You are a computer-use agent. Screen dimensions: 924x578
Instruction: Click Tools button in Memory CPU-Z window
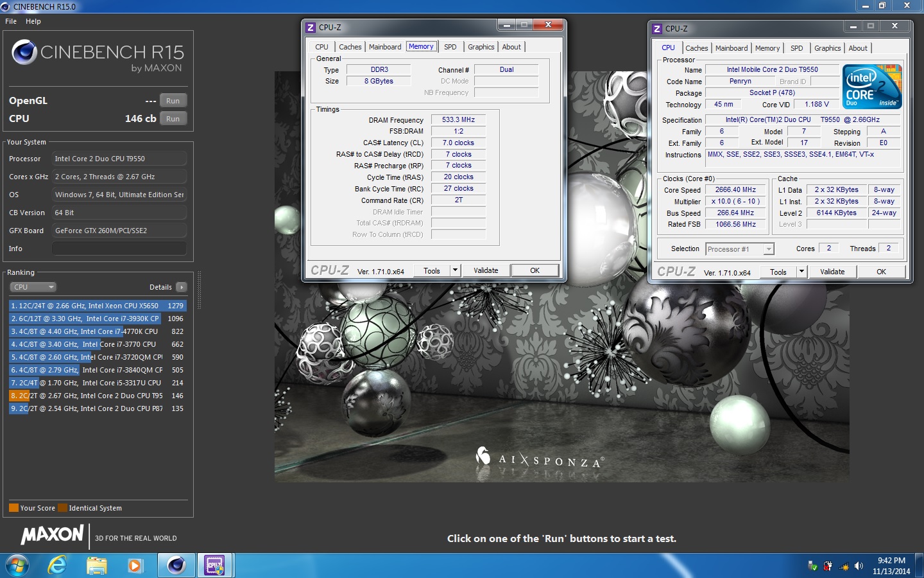click(x=432, y=270)
